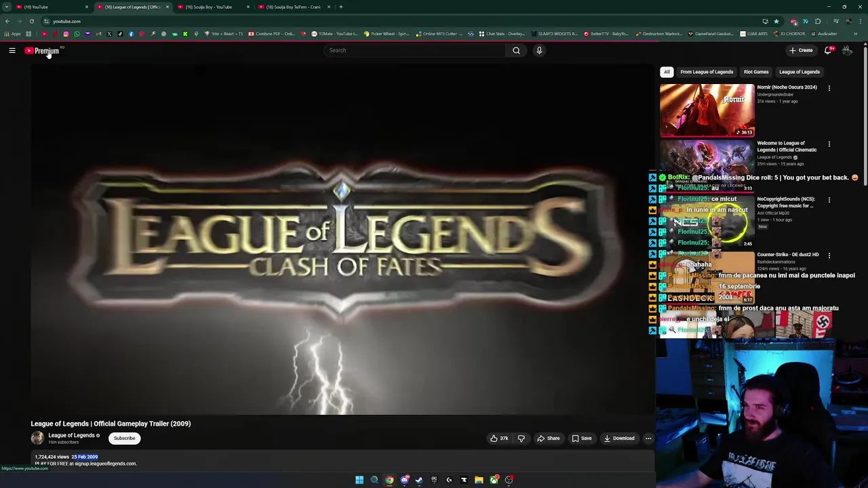
Task: Open options for Welcome to League video
Action: 829,144
